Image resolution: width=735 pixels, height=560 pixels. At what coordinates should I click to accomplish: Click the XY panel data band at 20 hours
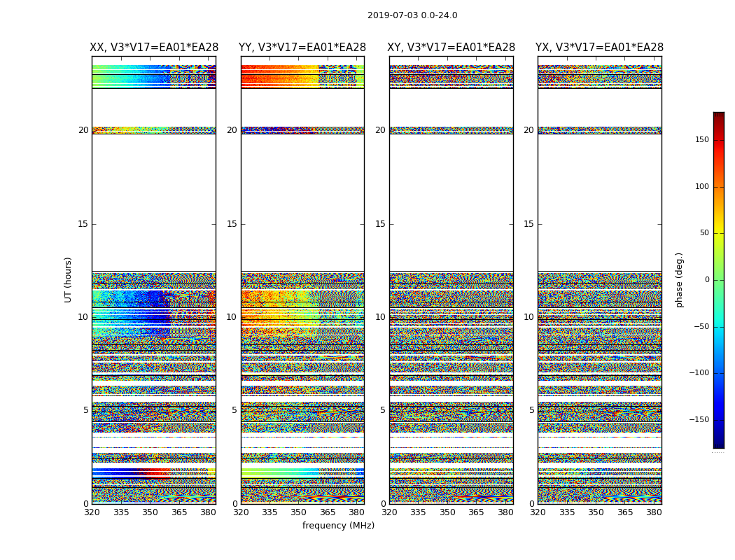(x=451, y=130)
